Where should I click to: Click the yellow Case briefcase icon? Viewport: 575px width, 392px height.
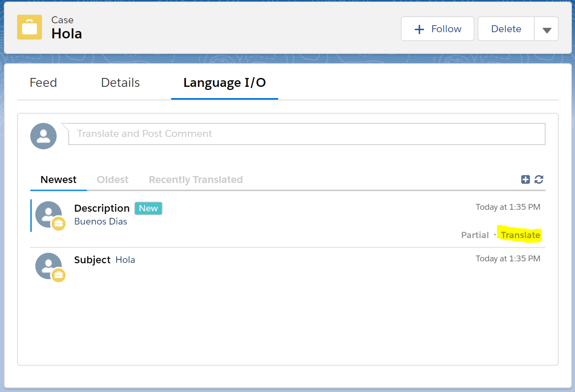(x=29, y=27)
